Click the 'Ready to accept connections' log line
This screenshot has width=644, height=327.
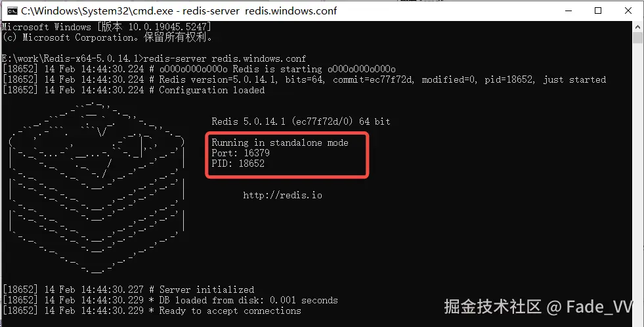[152, 311]
